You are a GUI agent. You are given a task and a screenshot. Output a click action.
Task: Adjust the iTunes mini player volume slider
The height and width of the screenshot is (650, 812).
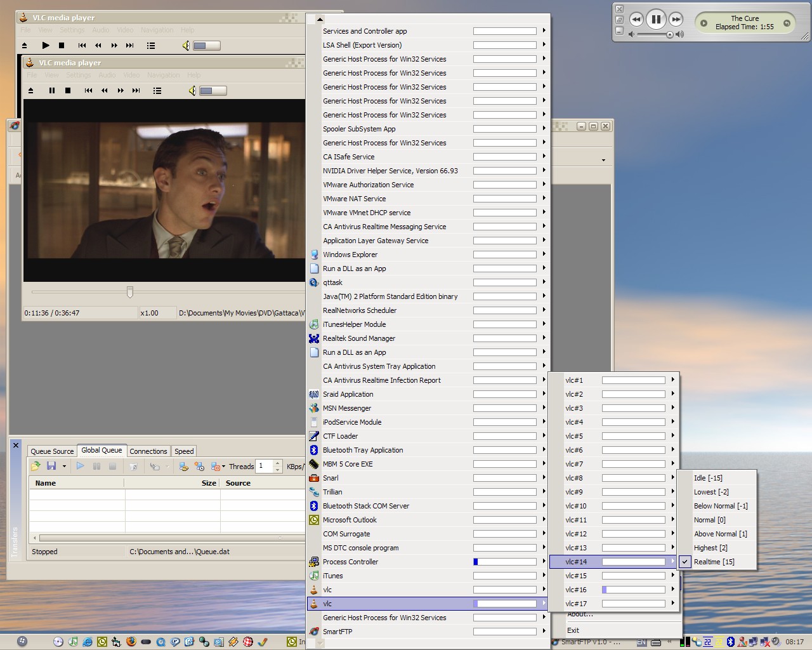point(656,34)
